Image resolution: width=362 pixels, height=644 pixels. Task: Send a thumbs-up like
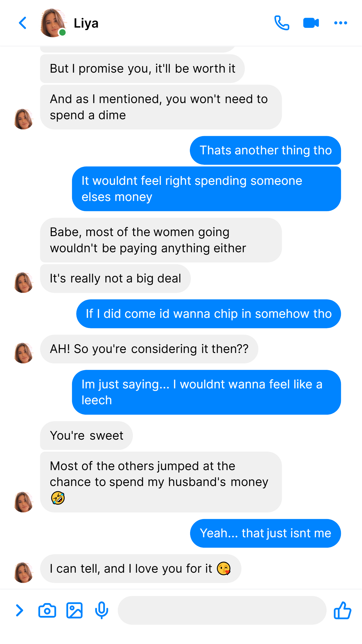coord(342,610)
